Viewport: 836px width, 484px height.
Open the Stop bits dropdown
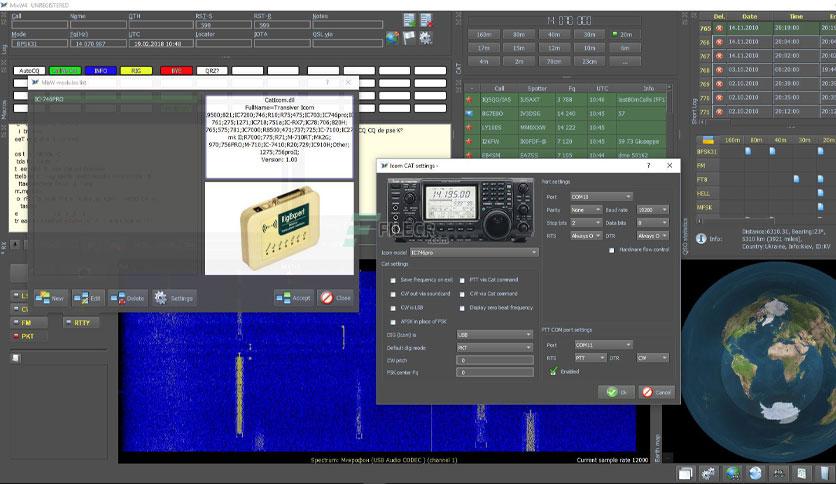[586, 223]
